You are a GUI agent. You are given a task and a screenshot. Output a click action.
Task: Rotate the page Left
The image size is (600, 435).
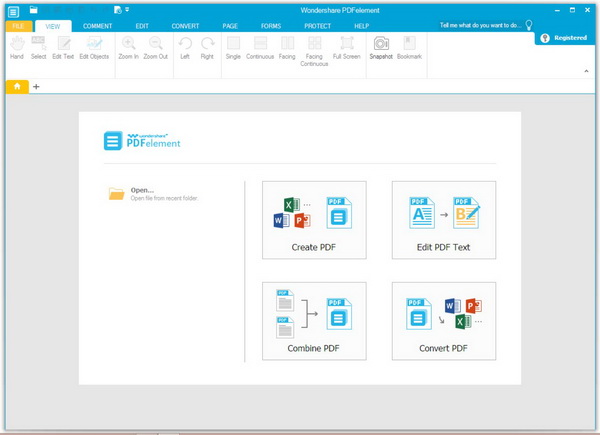(x=185, y=47)
